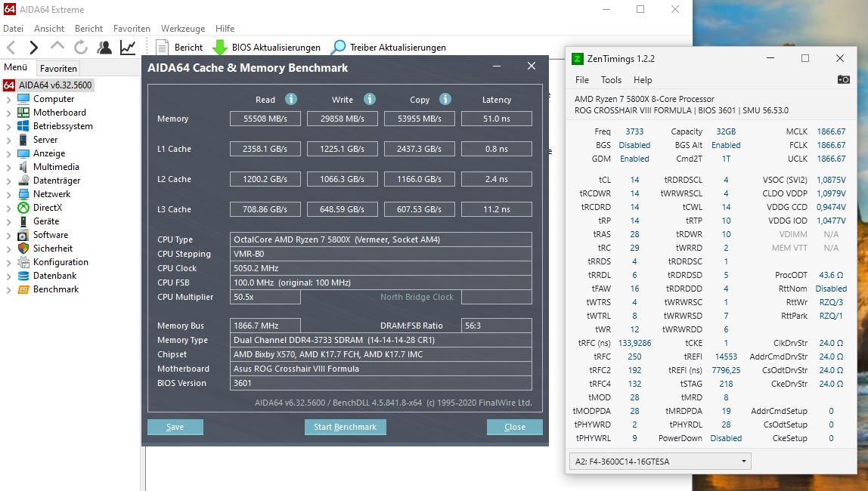Viewport: 868px width, 491px height.
Task: Click the up-level arrow in AIDA64 toolbar
Action: [x=57, y=46]
